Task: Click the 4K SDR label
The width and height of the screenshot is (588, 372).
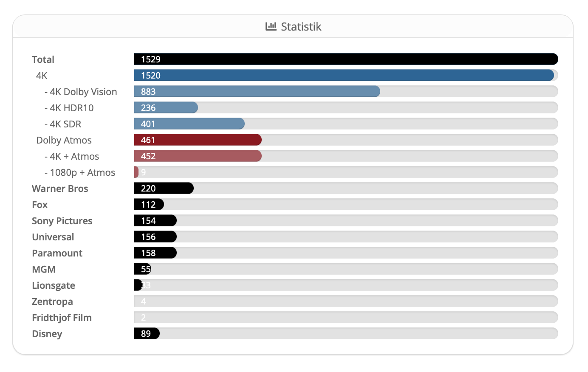Action: click(x=63, y=124)
